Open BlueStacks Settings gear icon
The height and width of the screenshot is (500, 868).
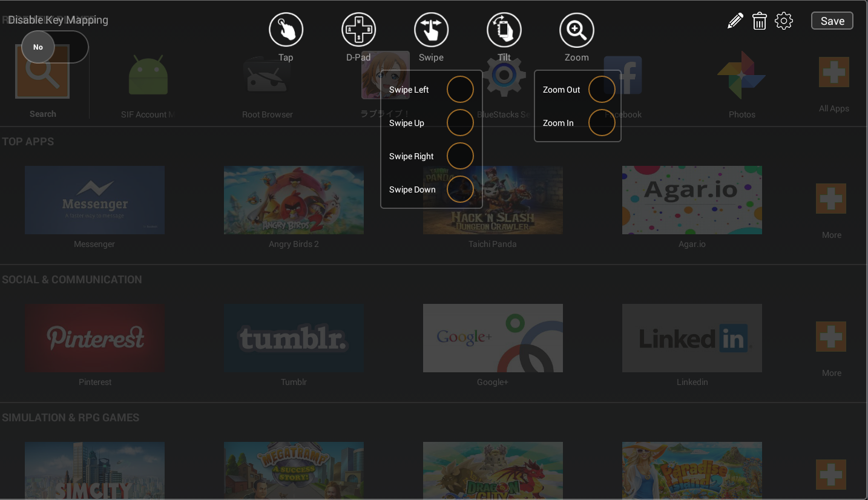click(x=504, y=76)
